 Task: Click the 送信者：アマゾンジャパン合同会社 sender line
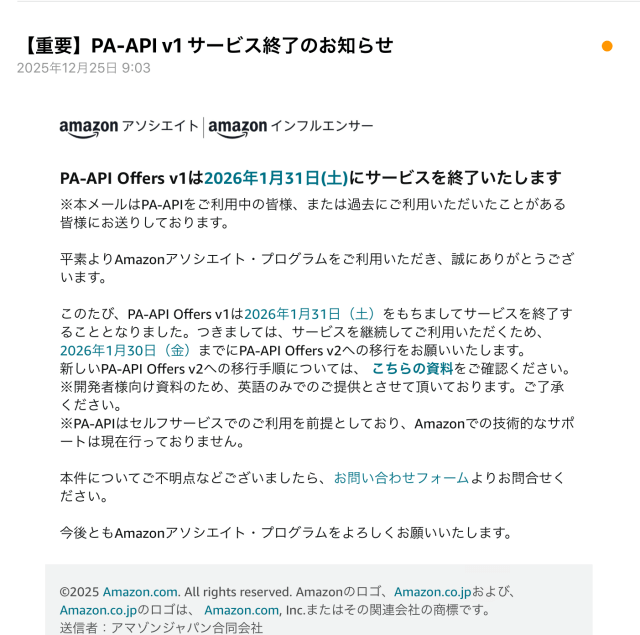pos(161,628)
